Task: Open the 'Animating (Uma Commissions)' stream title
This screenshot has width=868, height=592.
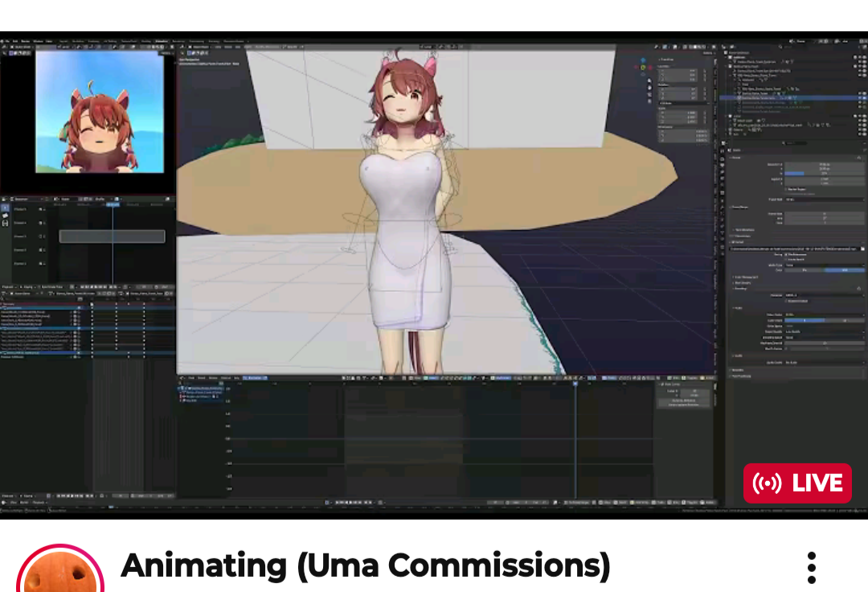Action: click(x=366, y=565)
